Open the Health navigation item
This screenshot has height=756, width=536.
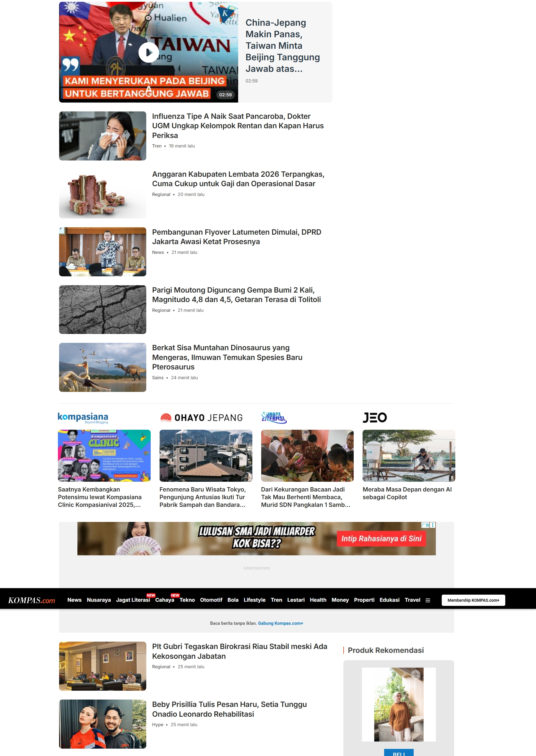pos(318,600)
